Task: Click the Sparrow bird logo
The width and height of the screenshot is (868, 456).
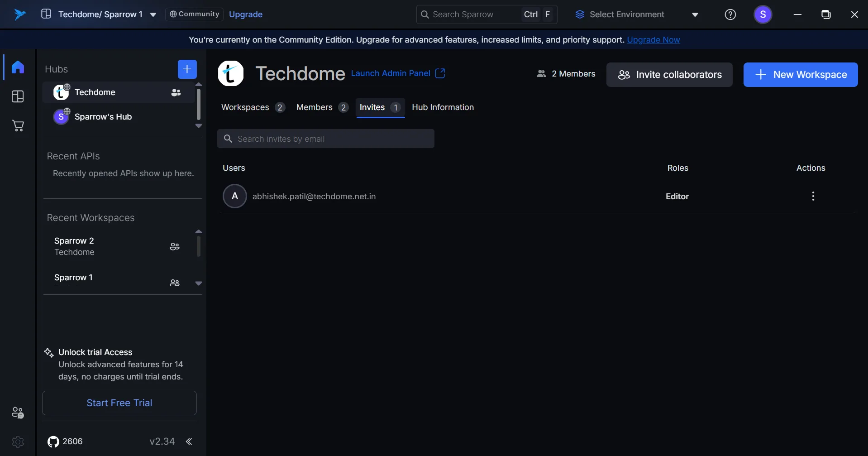Action: [x=19, y=14]
